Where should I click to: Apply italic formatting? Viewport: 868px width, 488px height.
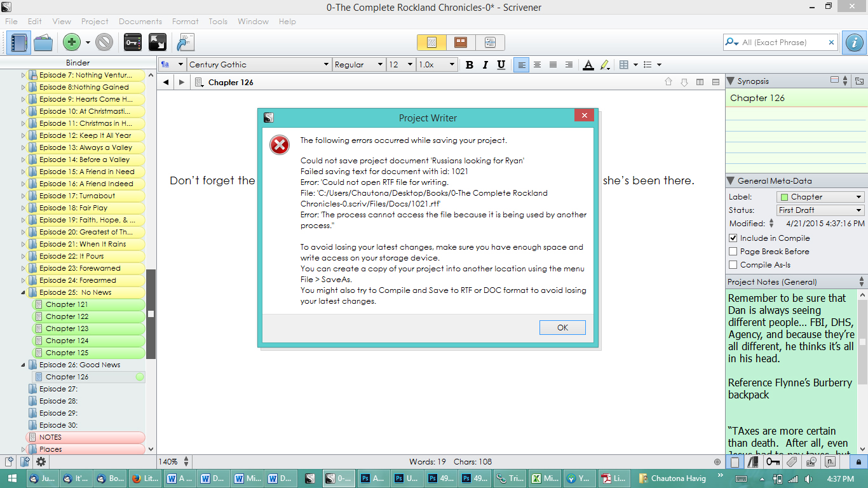(x=485, y=65)
